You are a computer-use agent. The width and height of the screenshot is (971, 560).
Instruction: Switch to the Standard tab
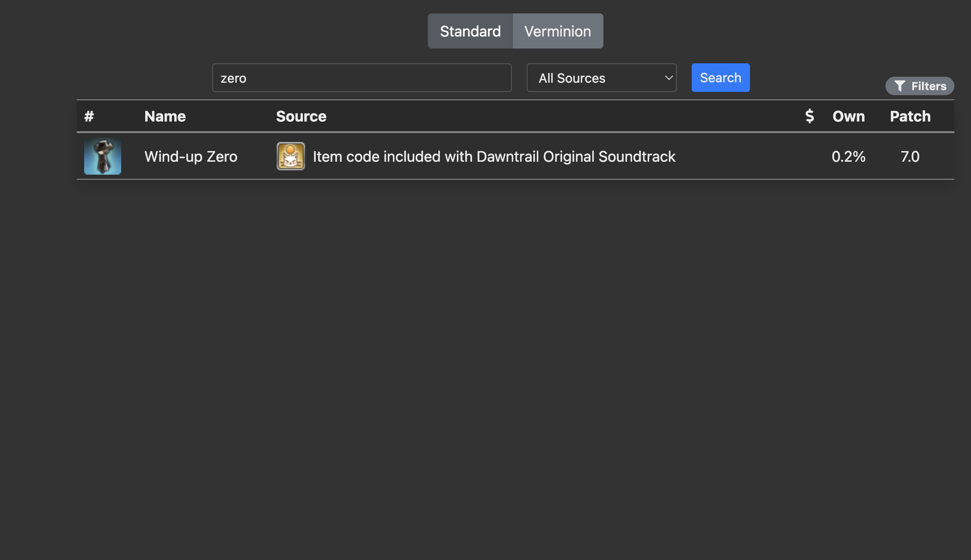[470, 31]
